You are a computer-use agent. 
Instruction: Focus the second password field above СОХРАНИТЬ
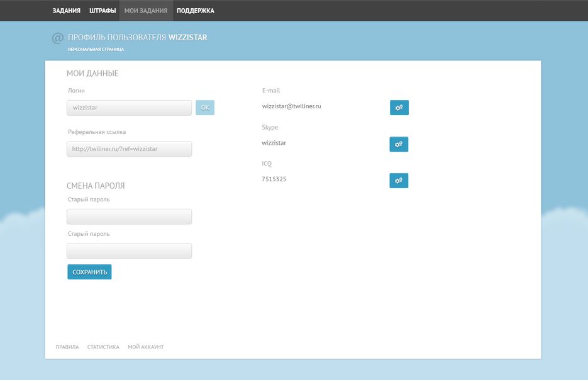tap(129, 251)
